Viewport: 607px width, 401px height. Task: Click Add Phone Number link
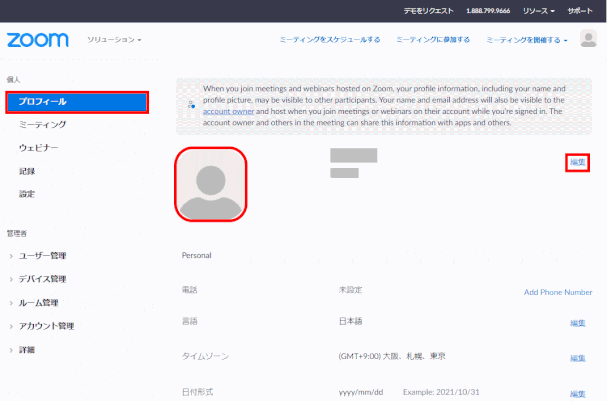tap(558, 292)
